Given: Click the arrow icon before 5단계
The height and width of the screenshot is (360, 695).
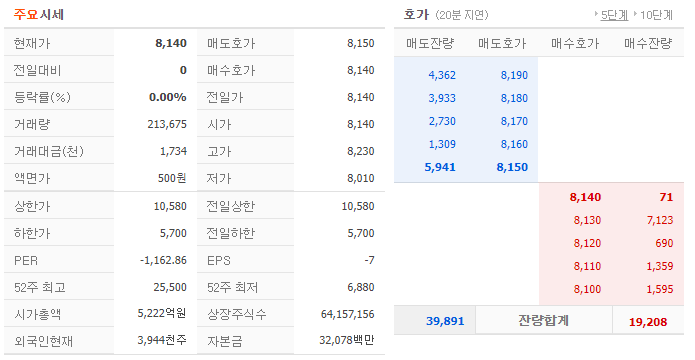Looking at the screenshot, I should (596, 14).
